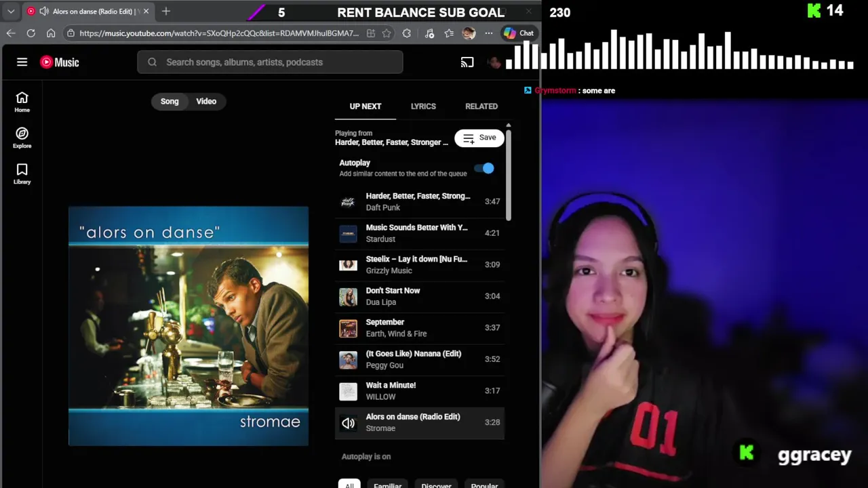Screen dimensions: 868x488
Task: Close the Alors on danse tab
Action: click(x=146, y=12)
